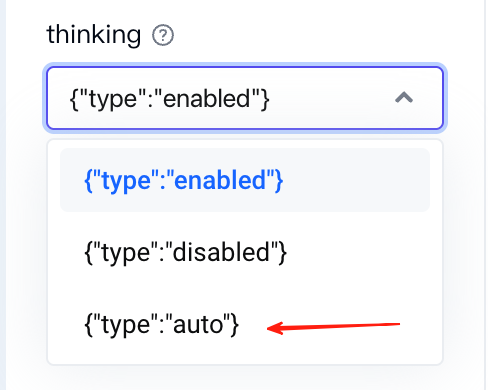Close the dropdown via the up arrow
488x390 pixels.
pyautogui.click(x=404, y=98)
